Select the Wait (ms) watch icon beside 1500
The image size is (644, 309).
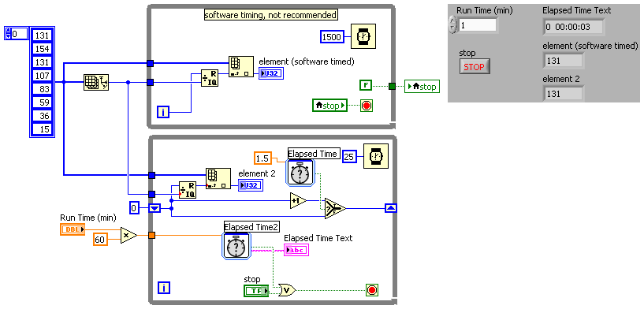coord(363,37)
